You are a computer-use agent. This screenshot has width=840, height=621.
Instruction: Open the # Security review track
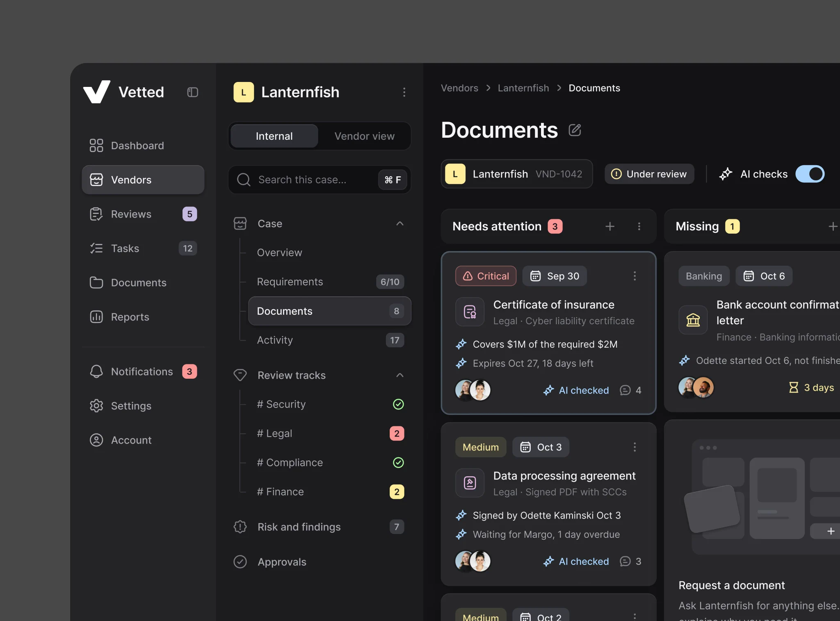pyautogui.click(x=330, y=404)
